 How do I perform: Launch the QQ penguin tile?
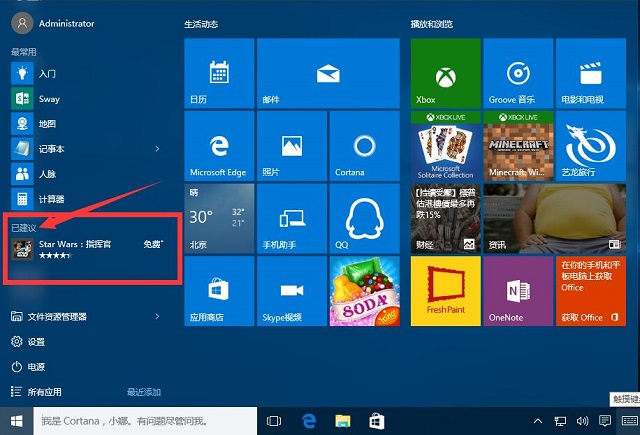(x=364, y=219)
